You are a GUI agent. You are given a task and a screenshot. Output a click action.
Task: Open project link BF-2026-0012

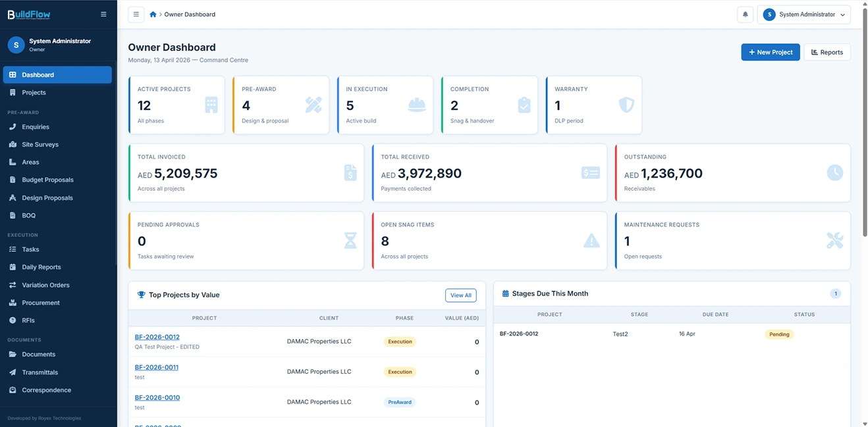tap(157, 337)
